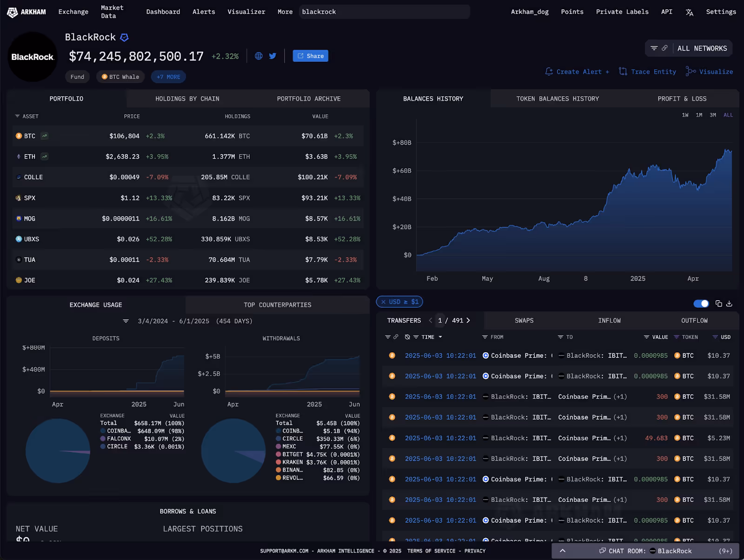Open the OUTFLOW tab
The image size is (744, 560).
[x=694, y=321]
